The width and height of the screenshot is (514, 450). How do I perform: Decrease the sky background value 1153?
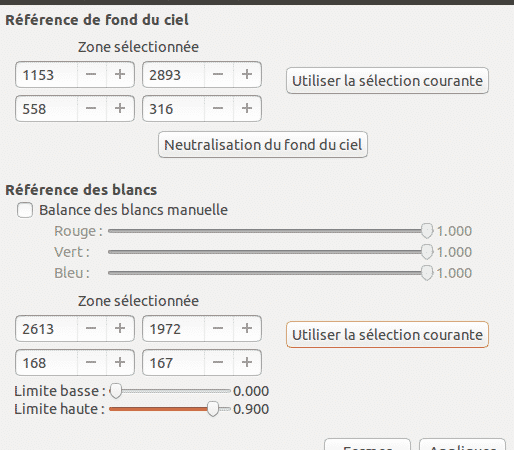pos(91,74)
